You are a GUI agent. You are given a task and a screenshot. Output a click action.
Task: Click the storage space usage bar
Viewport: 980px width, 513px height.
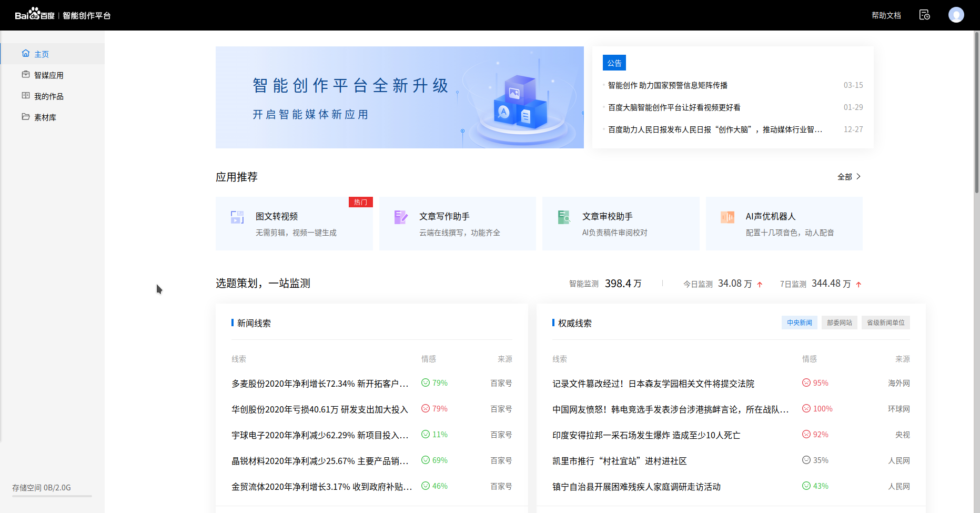[52, 496]
